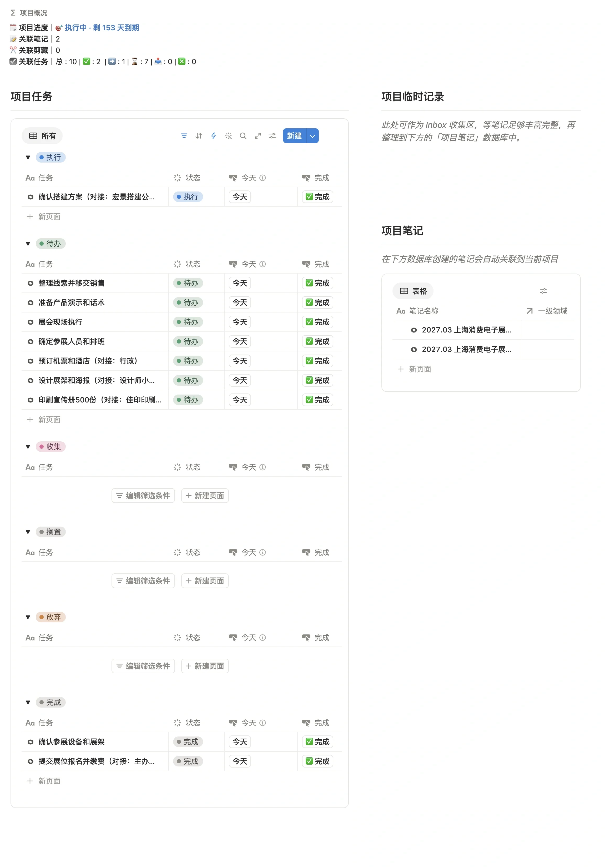The width and height of the screenshot is (605, 868).
Task: Mark 确定参展人员和排班 as 完成
Action: pyautogui.click(x=318, y=342)
